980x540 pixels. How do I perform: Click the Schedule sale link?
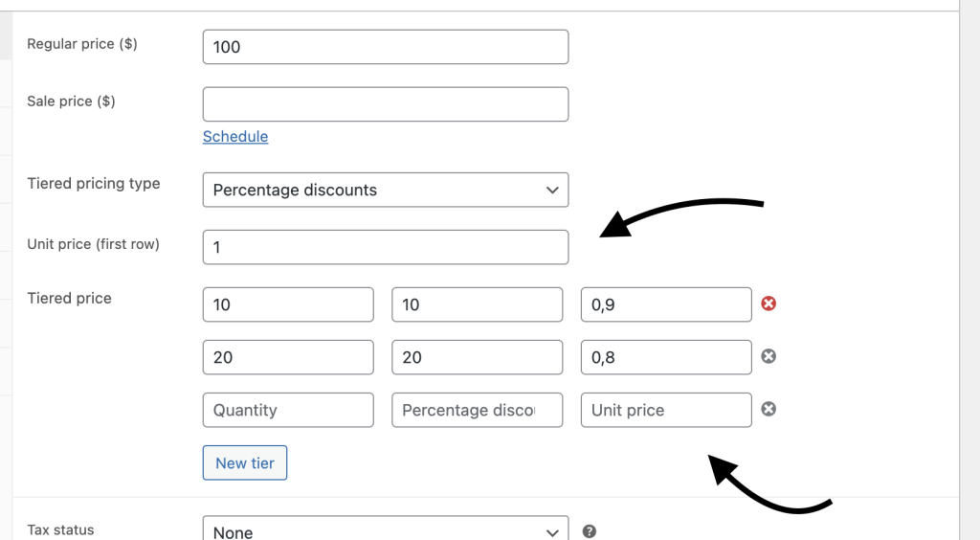pyautogui.click(x=235, y=136)
